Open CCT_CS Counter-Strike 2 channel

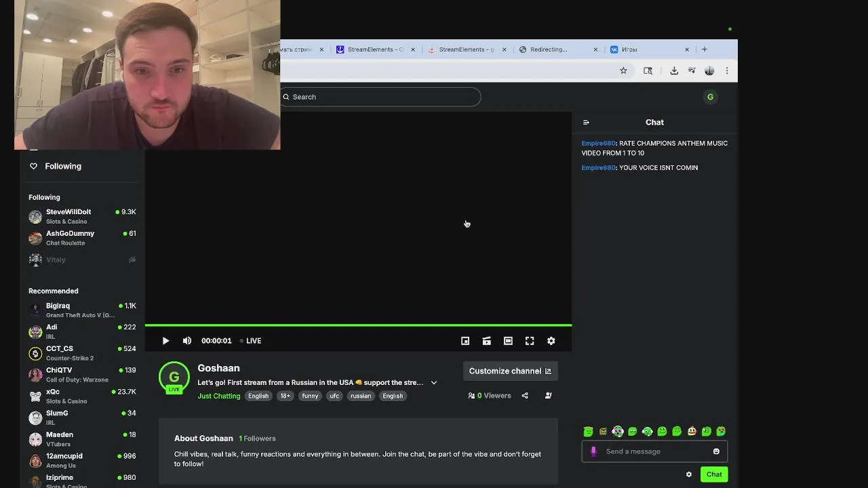[82, 353]
